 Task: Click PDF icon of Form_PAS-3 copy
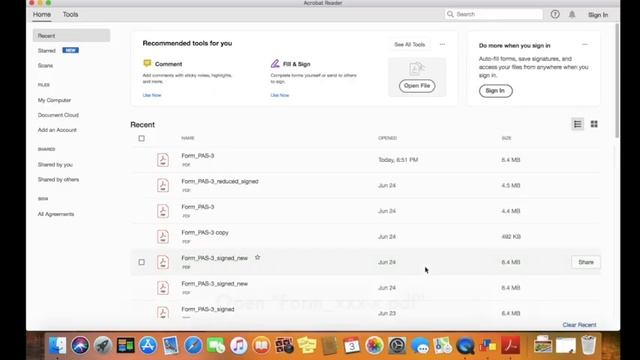click(x=163, y=236)
